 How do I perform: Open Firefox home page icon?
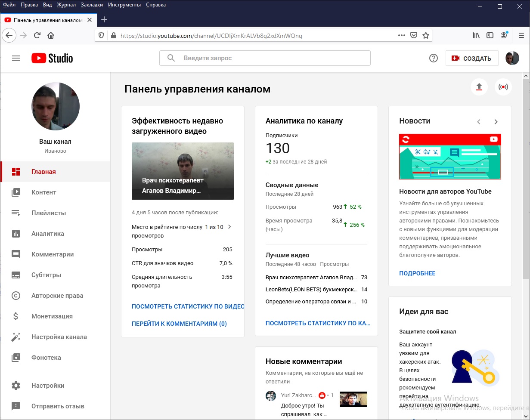pos(51,36)
